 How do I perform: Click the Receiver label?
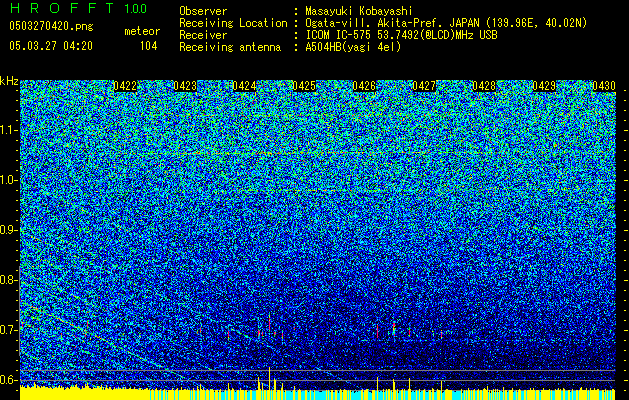(x=203, y=35)
